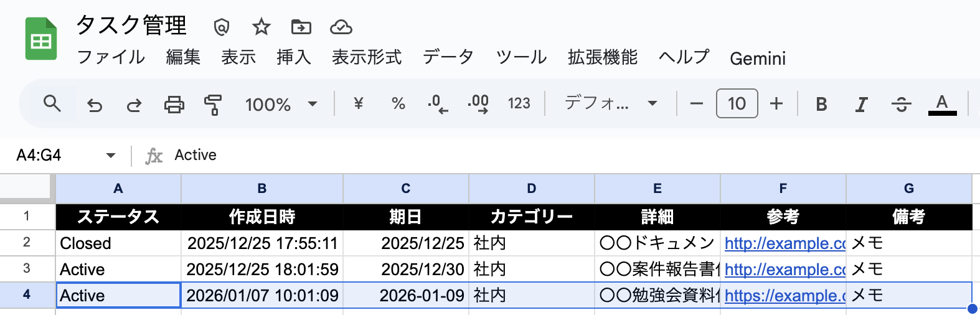Click the redo arrow icon
The height and width of the screenshot is (315, 980).
[x=134, y=105]
